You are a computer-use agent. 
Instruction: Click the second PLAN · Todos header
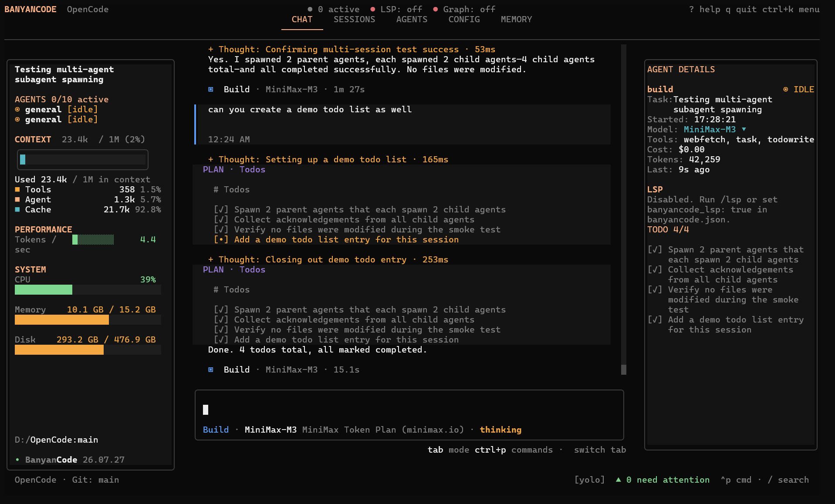click(x=234, y=269)
